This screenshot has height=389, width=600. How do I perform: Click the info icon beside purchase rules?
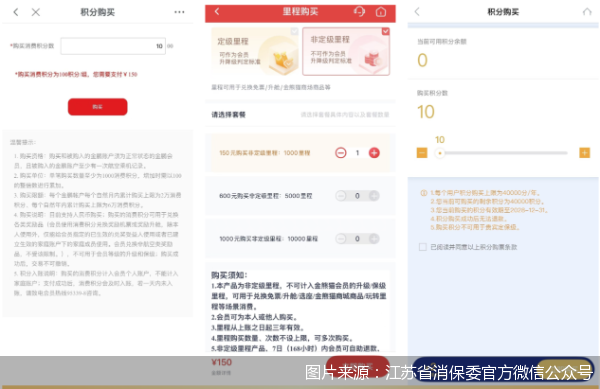click(x=424, y=193)
